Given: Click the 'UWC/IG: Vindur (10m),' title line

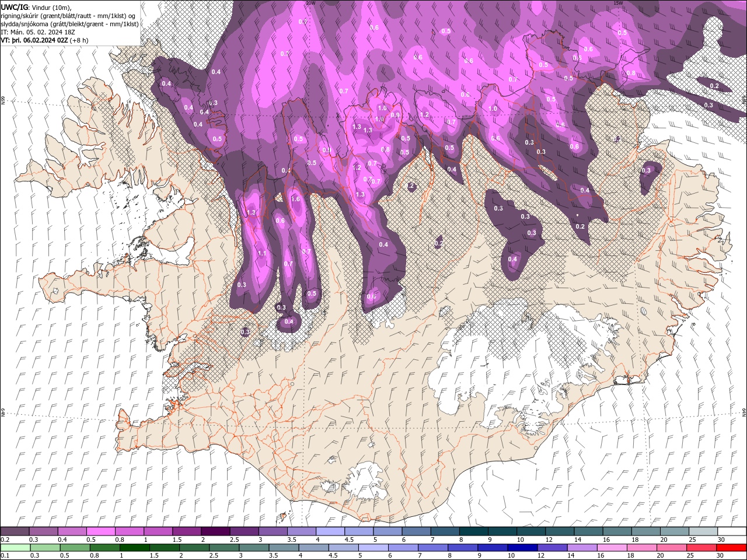Looking at the screenshot, I should pyautogui.click(x=36, y=7).
